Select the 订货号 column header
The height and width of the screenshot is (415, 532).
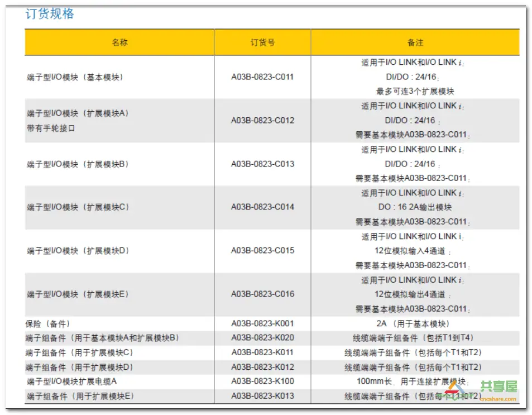point(261,42)
